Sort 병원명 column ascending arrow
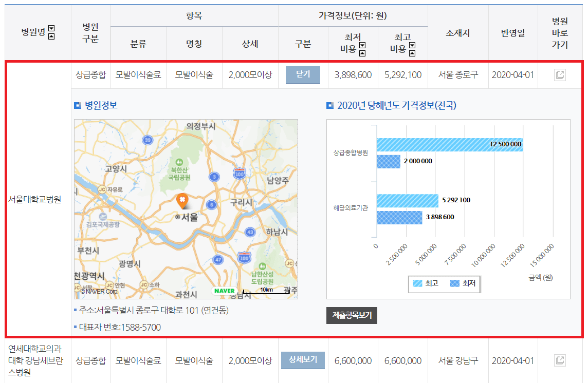Image resolution: width=588 pixels, height=383 pixels. tap(52, 36)
